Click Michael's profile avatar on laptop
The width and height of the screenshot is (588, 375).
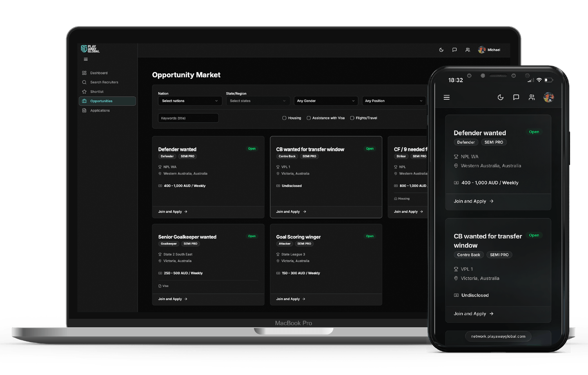click(482, 50)
